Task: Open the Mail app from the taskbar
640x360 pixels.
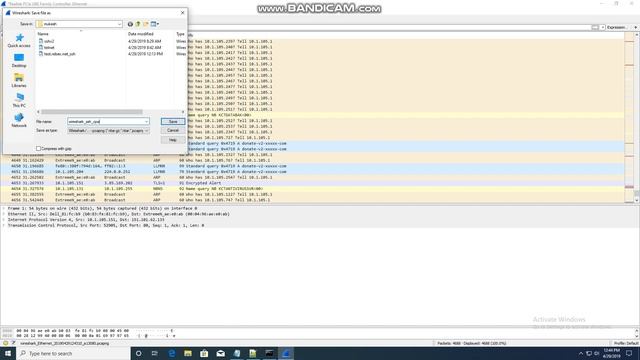Action: 220,353
